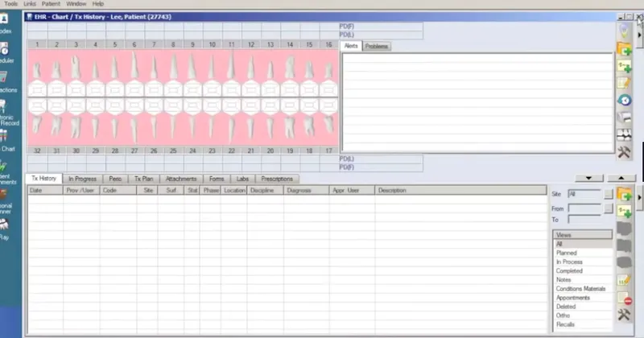Select the Appointments view
Viewport: 644px width, 338px height.
[x=582, y=298]
